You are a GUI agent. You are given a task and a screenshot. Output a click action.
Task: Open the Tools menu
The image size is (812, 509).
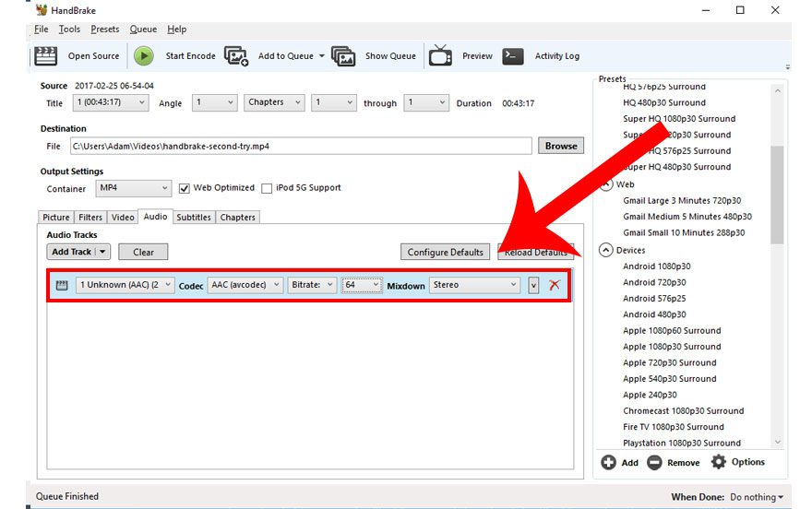(69, 30)
